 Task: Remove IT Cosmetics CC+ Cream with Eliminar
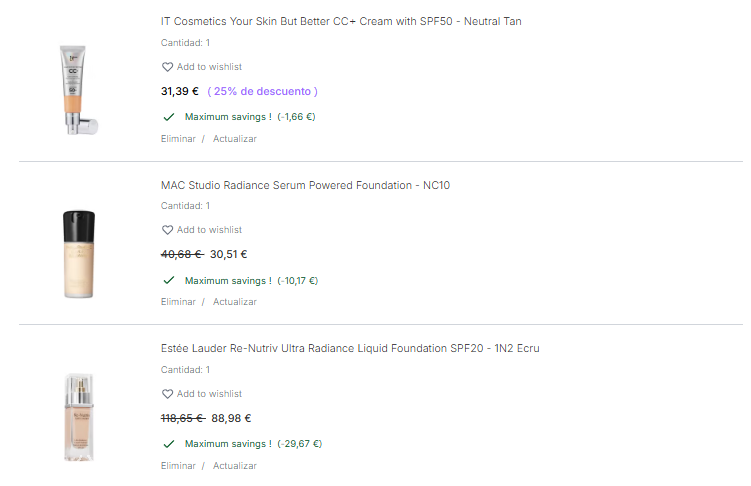tap(178, 139)
